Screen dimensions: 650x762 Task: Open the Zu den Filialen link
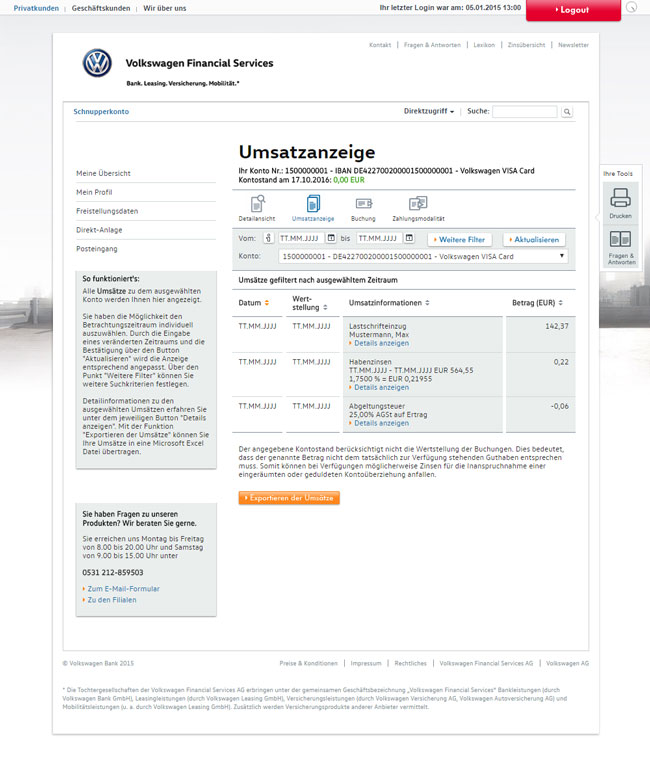point(112,600)
